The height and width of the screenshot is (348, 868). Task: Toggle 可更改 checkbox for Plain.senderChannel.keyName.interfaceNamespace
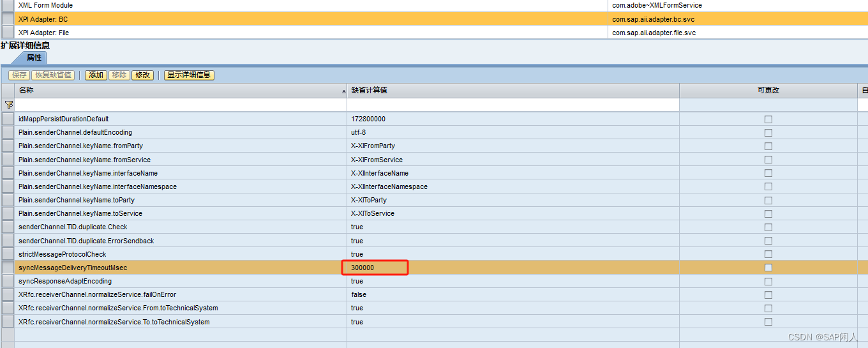(768, 186)
